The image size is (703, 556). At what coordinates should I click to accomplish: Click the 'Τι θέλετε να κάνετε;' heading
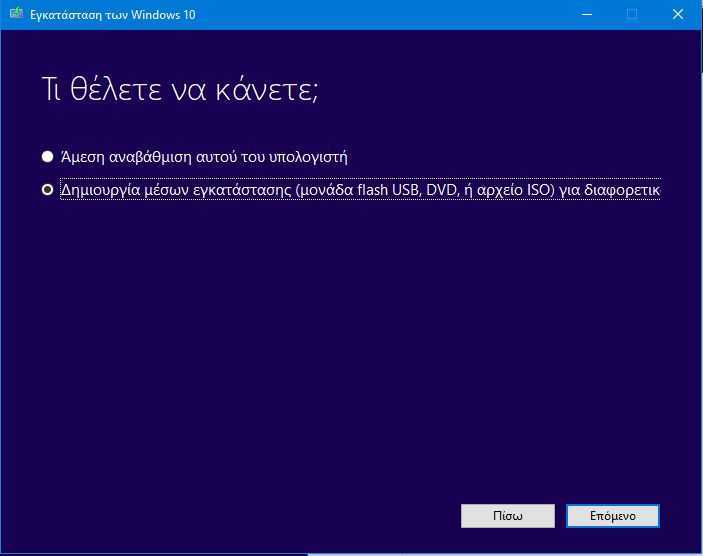[x=180, y=89]
